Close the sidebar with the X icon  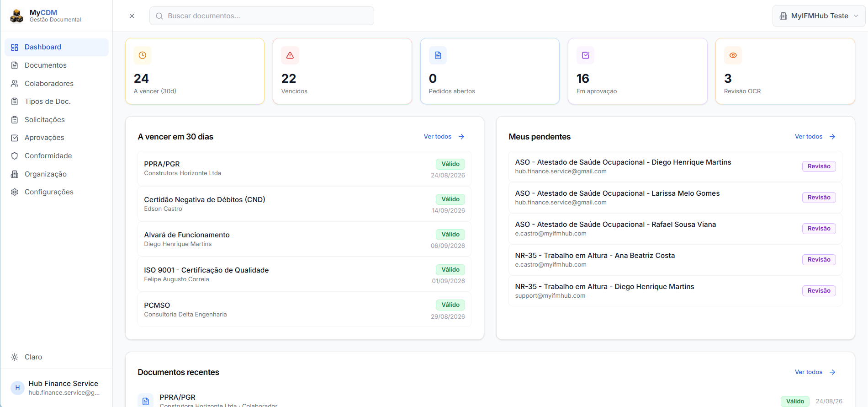click(132, 16)
